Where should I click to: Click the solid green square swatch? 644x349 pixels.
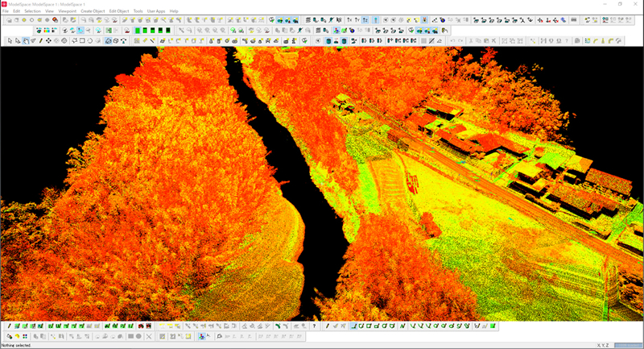tap(138, 31)
